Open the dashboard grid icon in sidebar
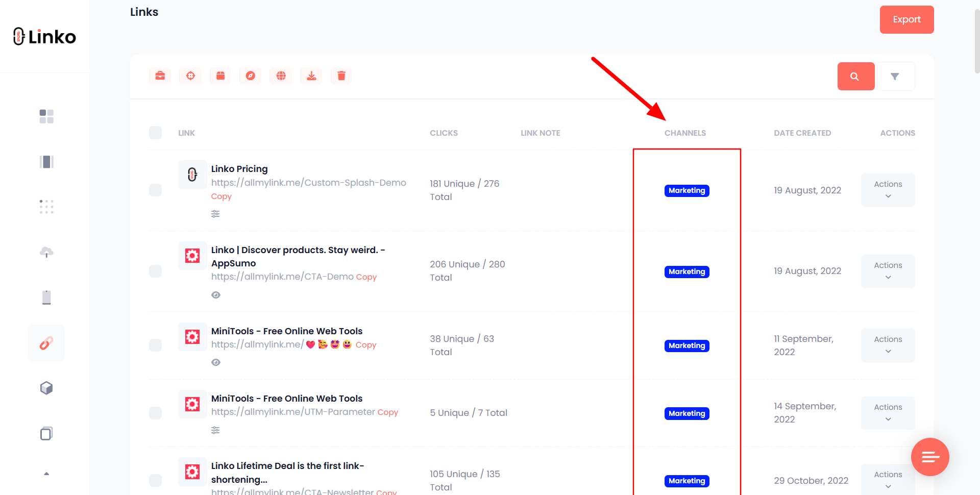This screenshot has width=980, height=495. coord(46,116)
